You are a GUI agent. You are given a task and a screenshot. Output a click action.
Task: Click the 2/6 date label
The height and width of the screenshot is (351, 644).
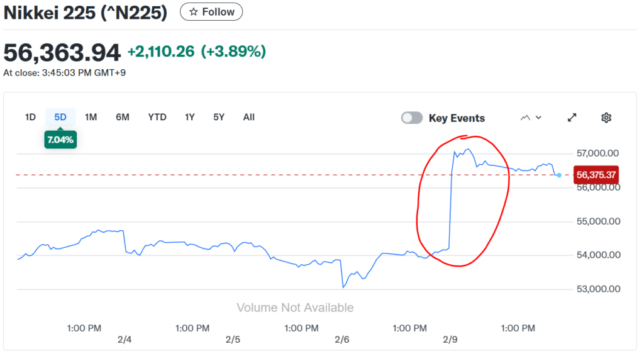click(x=341, y=340)
